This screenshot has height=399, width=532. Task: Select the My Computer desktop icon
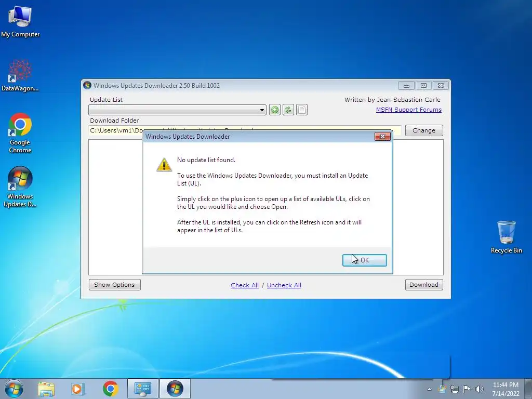pyautogui.click(x=20, y=22)
